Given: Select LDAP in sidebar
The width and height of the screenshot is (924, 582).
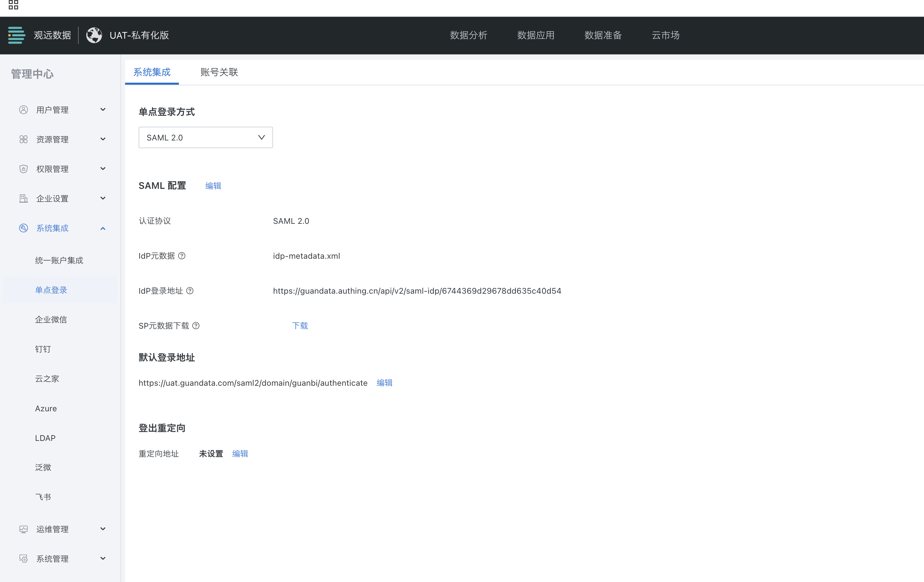Looking at the screenshot, I should click(x=45, y=438).
